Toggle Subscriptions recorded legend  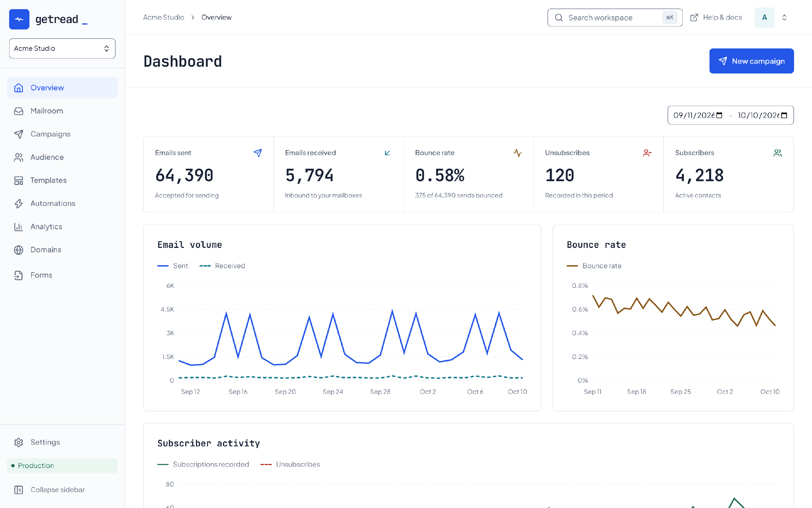tap(203, 464)
